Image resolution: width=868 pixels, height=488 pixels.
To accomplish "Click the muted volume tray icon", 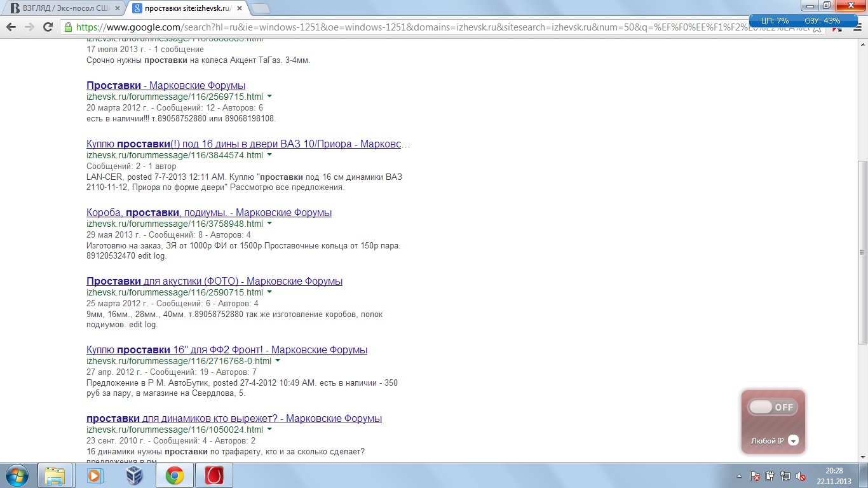I will point(800,475).
